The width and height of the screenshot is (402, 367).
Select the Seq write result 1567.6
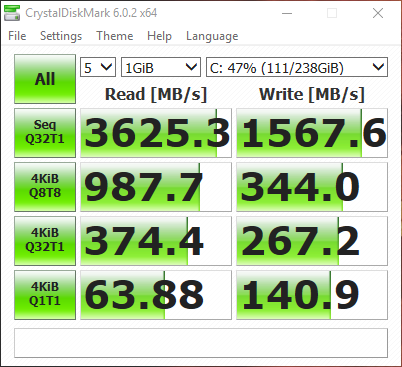coord(312,133)
